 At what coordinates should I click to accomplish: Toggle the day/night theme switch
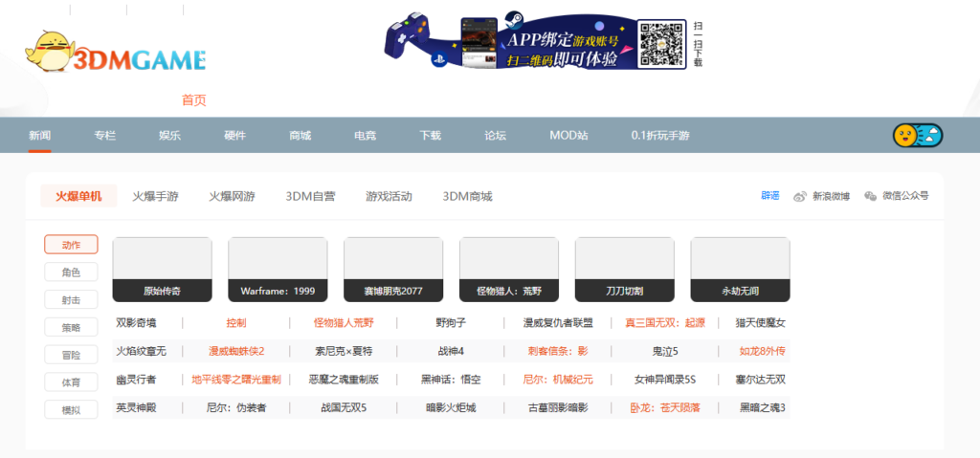[x=918, y=135]
